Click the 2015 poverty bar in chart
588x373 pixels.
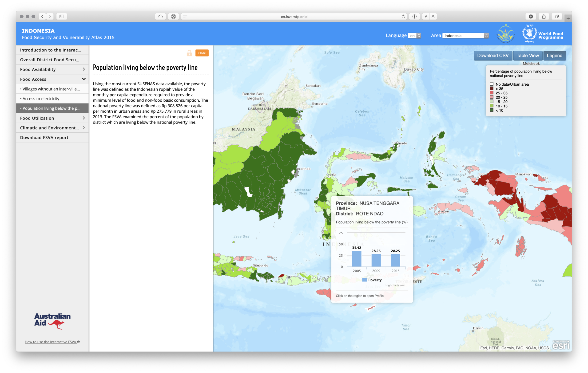pyautogui.click(x=395, y=261)
